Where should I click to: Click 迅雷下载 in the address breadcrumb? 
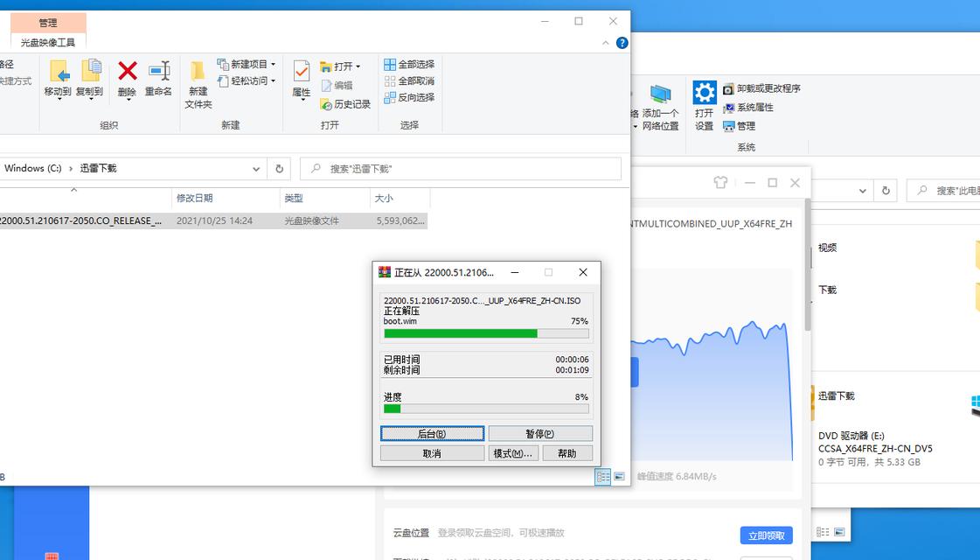pyautogui.click(x=98, y=168)
